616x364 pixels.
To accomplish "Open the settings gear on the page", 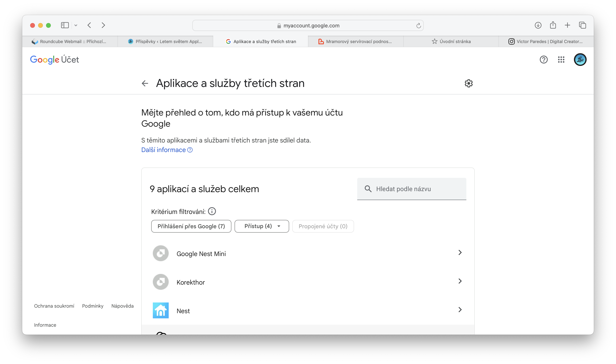I will pos(468,83).
